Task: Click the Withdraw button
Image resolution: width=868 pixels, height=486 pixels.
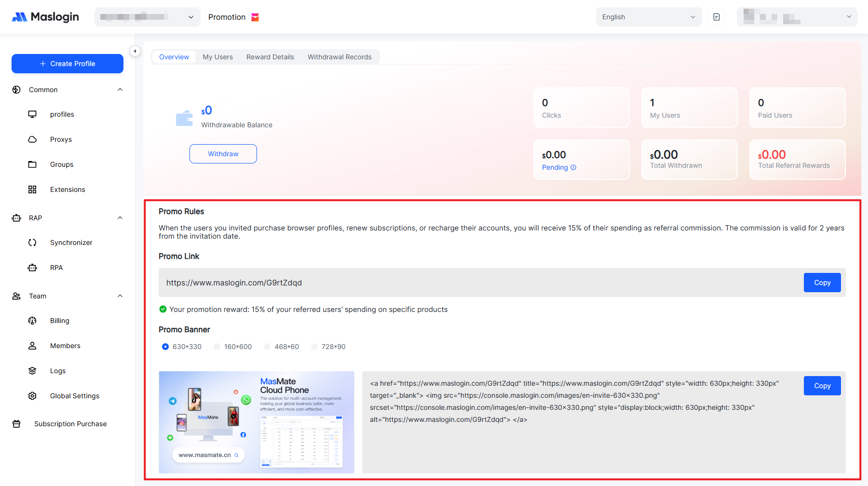Action: click(x=223, y=154)
